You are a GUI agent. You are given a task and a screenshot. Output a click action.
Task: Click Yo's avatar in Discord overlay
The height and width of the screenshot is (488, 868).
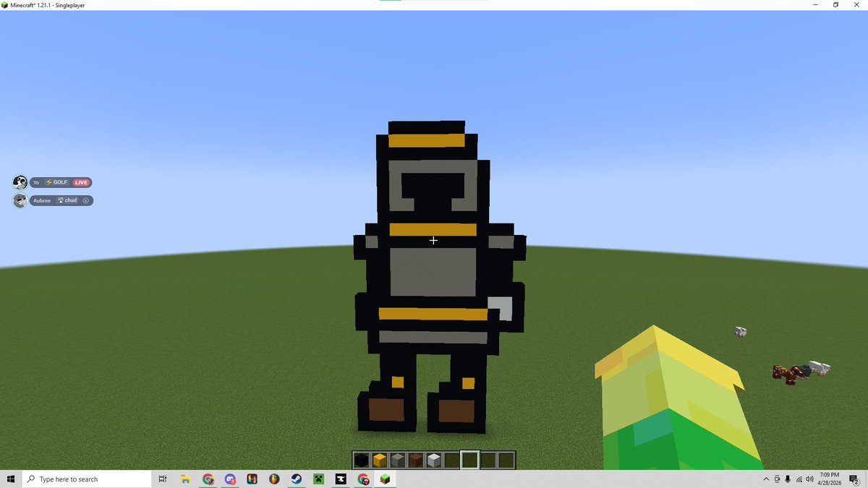pyautogui.click(x=20, y=182)
